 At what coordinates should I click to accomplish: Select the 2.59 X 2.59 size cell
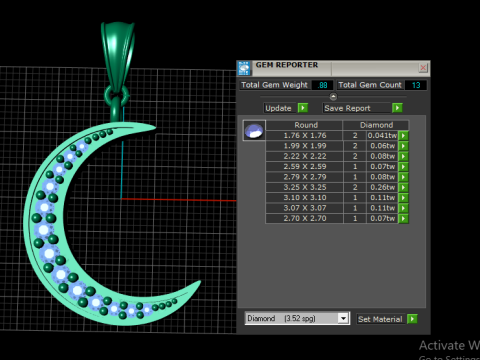pos(304,167)
